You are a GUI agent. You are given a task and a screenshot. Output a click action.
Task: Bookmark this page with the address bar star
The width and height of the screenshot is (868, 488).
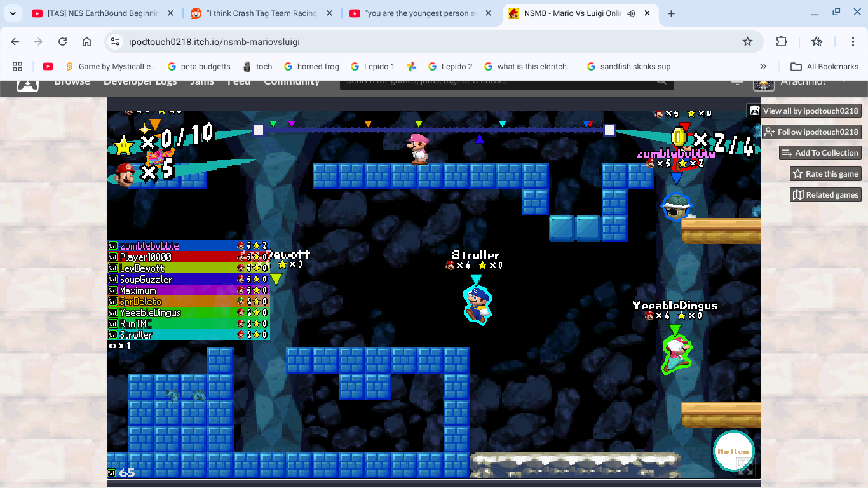click(x=747, y=42)
